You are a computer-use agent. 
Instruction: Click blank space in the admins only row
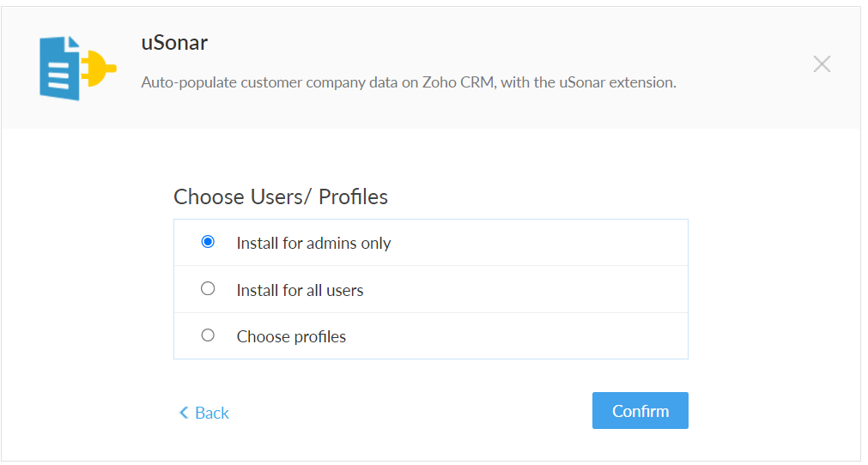541,243
